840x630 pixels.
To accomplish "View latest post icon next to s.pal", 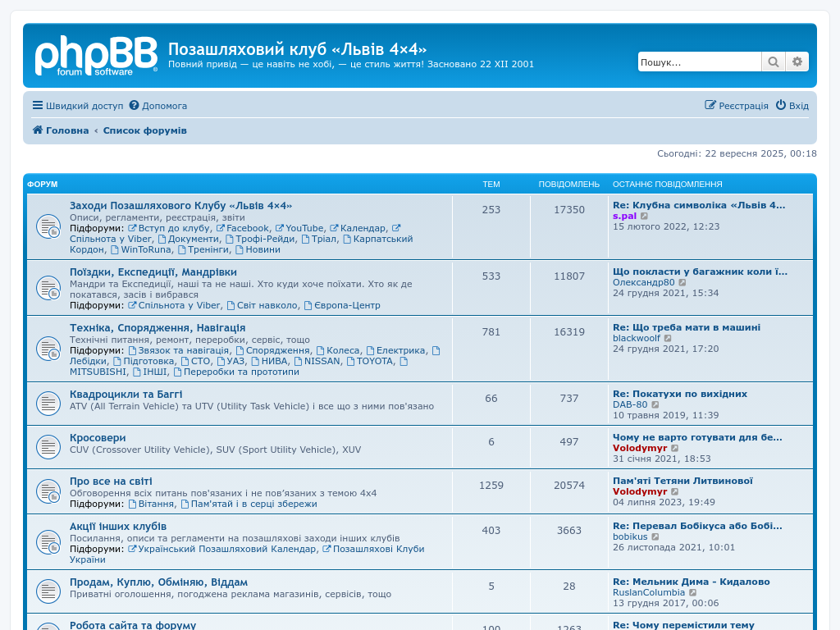I will (645, 217).
